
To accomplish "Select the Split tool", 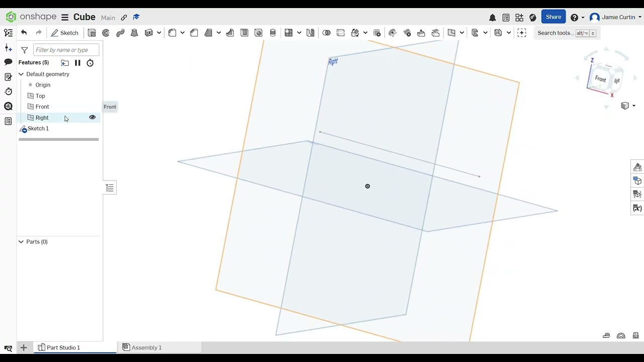I will [x=341, y=33].
